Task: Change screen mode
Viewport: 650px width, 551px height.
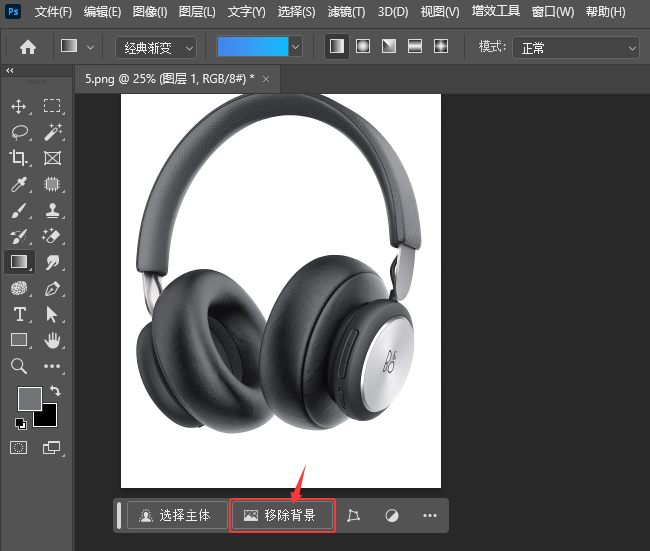Action: pyautogui.click(x=52, y=447)
